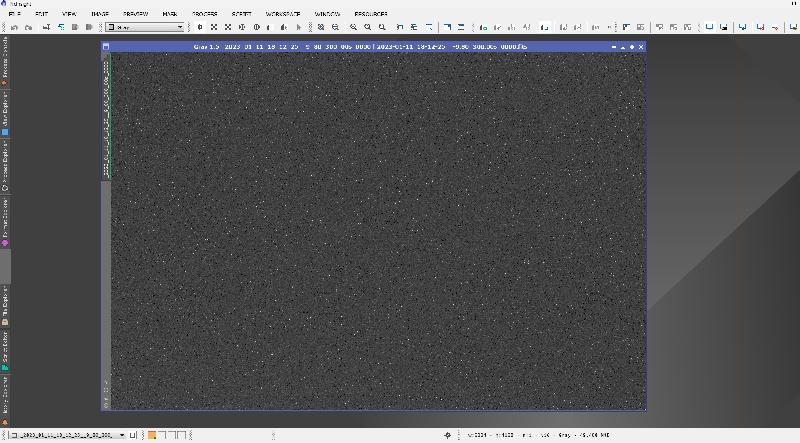The image size is (800, 443).
Task: Open the PROCESS menu
Action: coord(205,14)
